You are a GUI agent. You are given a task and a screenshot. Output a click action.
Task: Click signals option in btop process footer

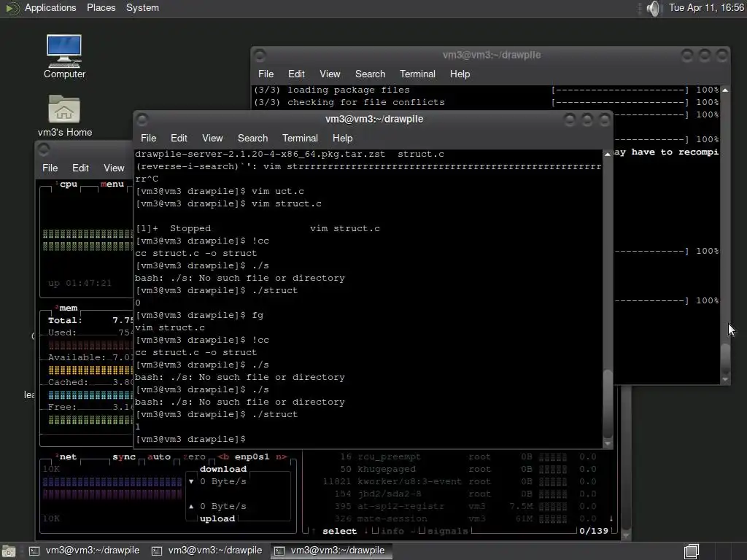coord(447,531)
